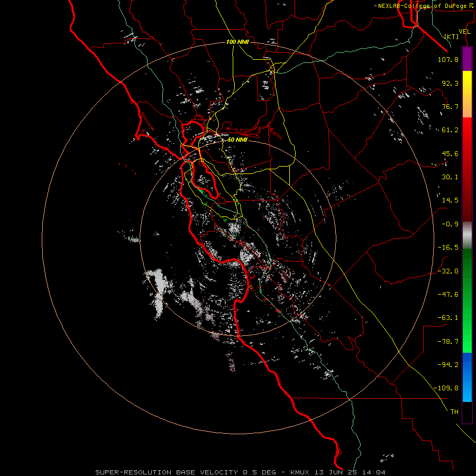
Task: Click the 100 NMI range ring label
Action: coord(237,42)
